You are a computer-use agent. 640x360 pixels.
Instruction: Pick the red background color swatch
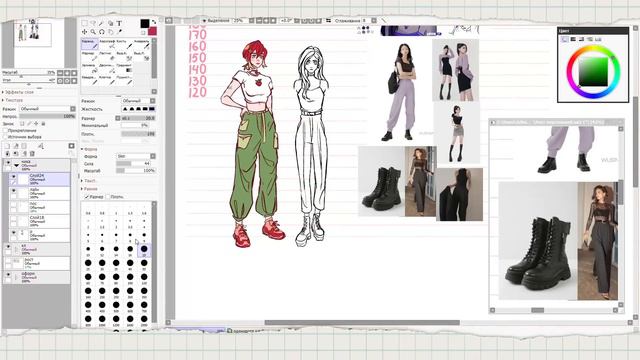tap(152, 31)
